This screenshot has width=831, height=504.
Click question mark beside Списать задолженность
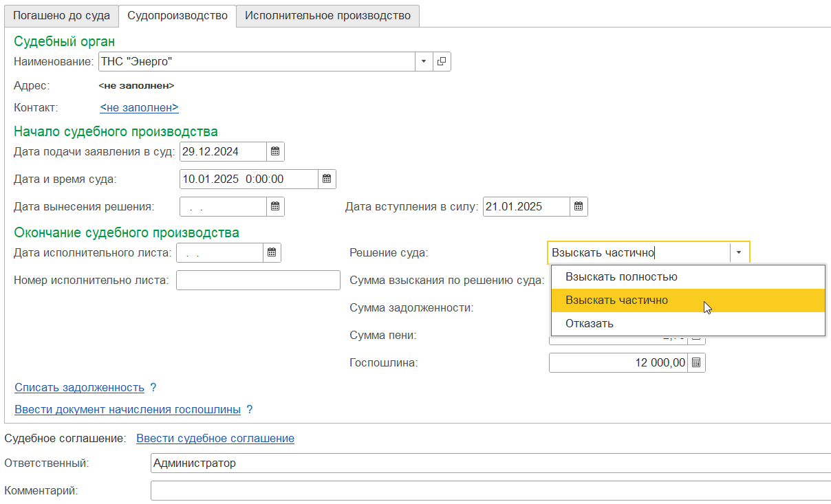click(x=153, y=388)
